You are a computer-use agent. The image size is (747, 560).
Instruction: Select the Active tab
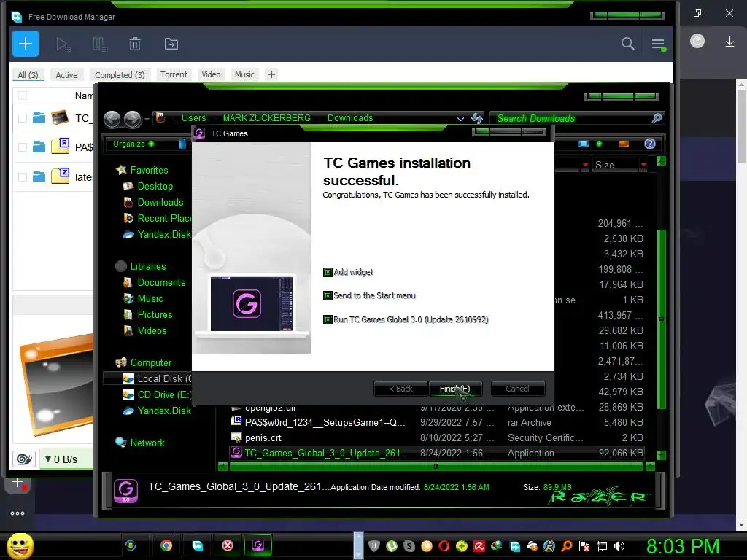(x=66, y=75)
